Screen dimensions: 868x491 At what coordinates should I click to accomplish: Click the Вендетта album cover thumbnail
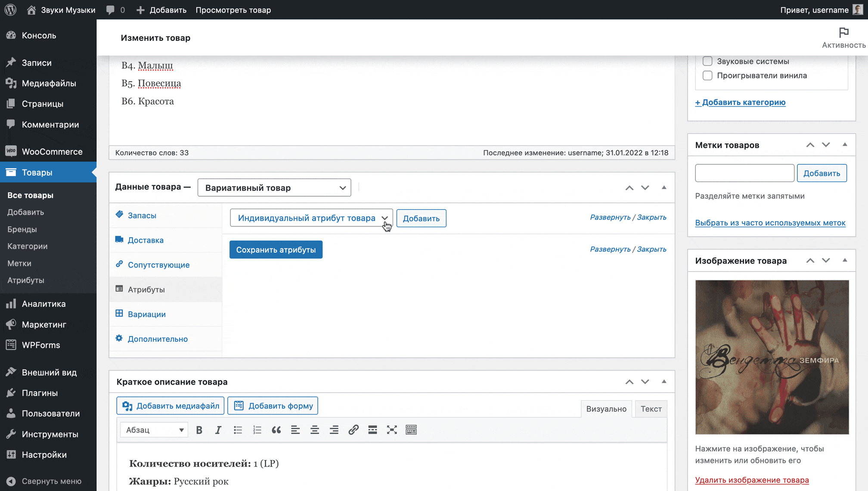pyautogui.click(x=772, y=357)
